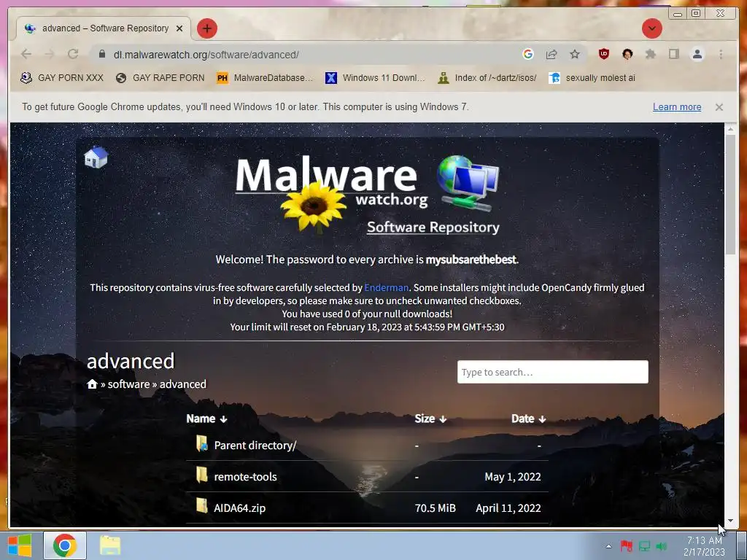747x560 pixels.
Task: Share this page using the share icon
Action: 551,54
